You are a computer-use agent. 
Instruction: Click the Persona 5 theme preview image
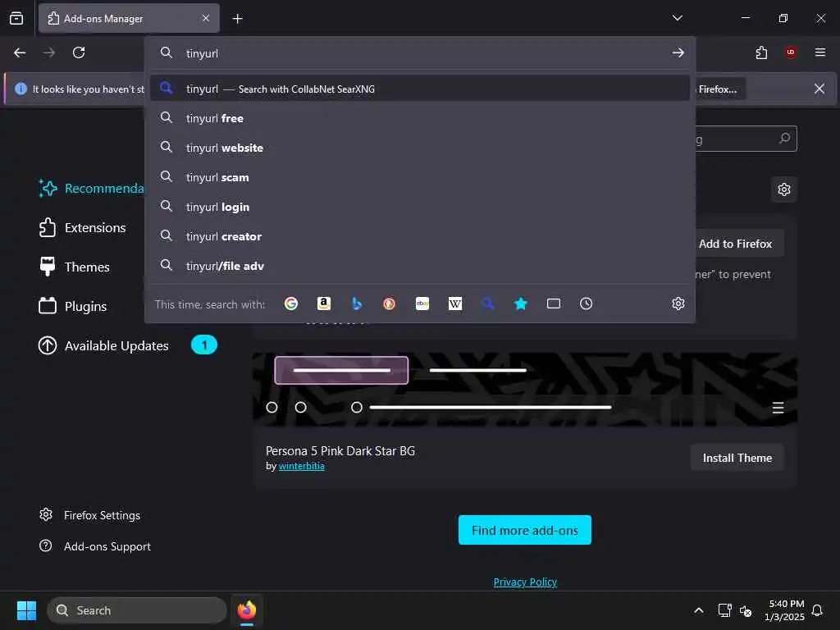click(524, 390)
